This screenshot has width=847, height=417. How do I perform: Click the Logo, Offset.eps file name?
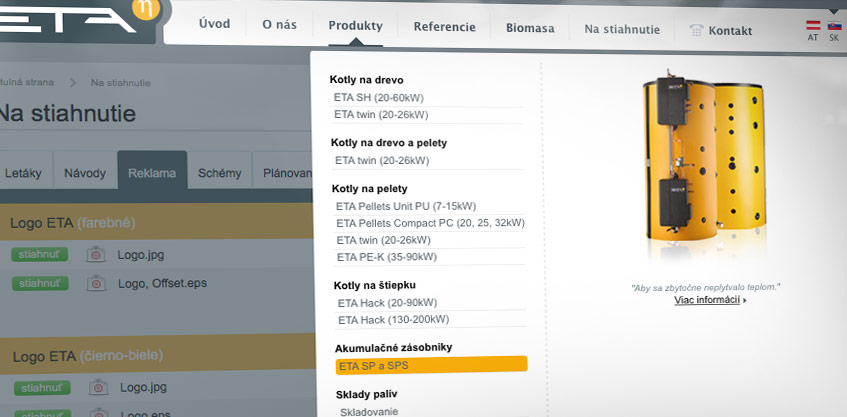coord(162,283)
